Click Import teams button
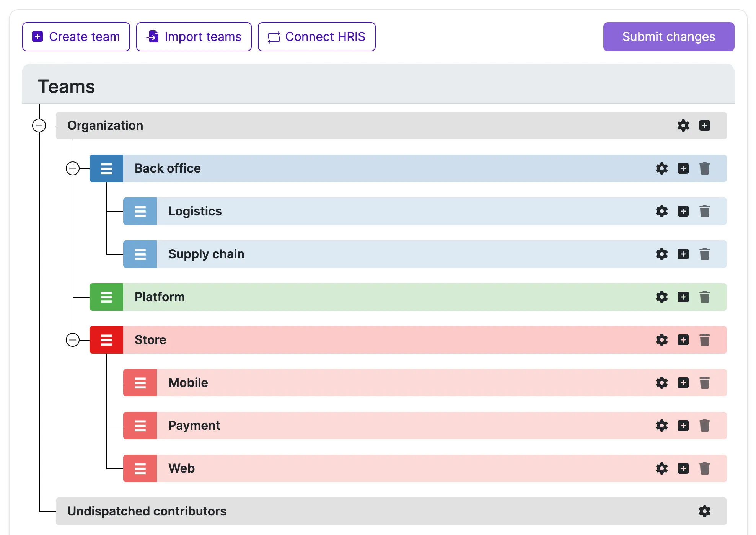 [194, 37]
